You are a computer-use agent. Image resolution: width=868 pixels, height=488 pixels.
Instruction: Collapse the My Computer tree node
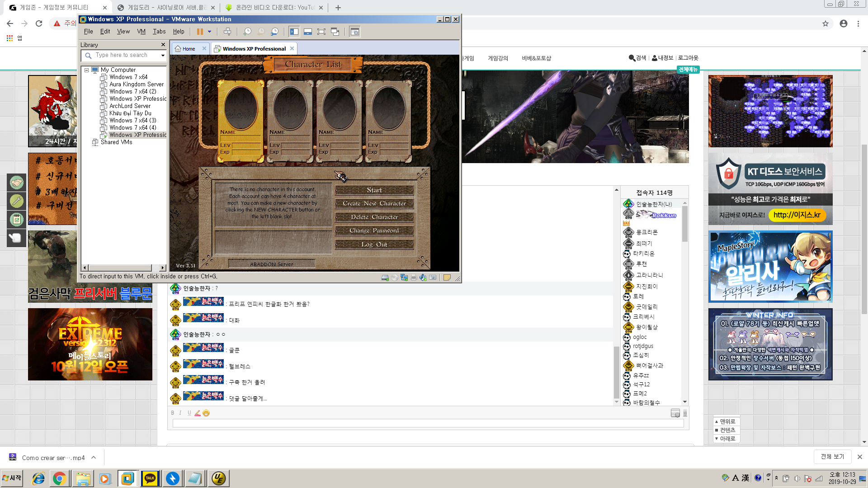86,70
